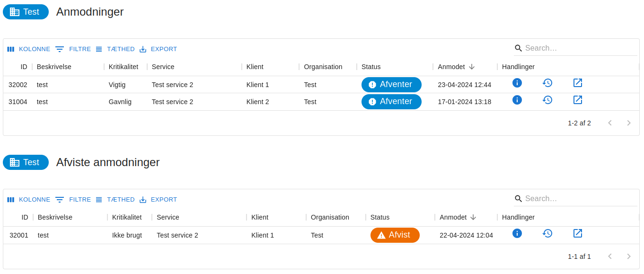
Task: View history for request 32002
Action: click(547, 83)
